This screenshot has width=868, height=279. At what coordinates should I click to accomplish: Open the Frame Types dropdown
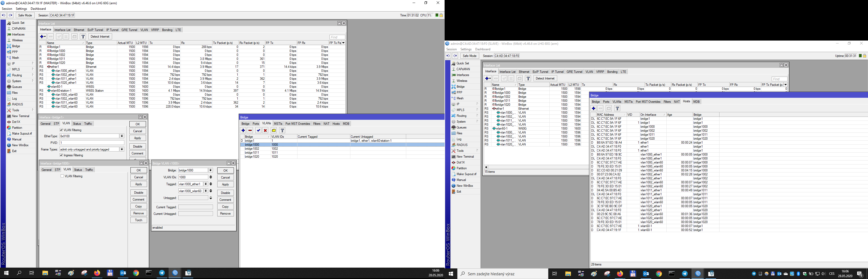click(122, 149)
